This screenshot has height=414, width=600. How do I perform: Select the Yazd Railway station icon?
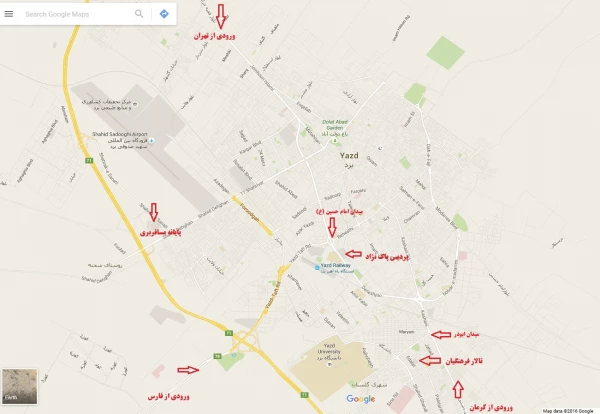click(317, 268)
